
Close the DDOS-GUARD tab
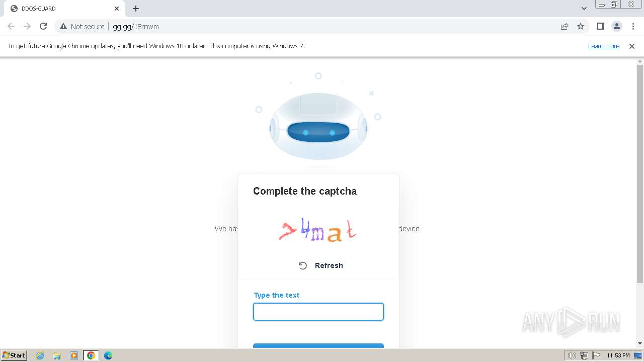tap(117, 9)
